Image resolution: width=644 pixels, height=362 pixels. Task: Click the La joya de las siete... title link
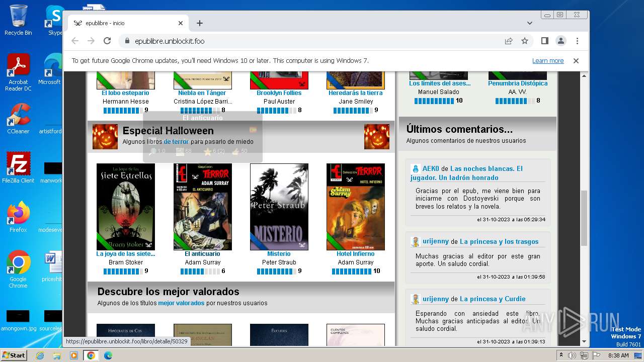(126, 254)
